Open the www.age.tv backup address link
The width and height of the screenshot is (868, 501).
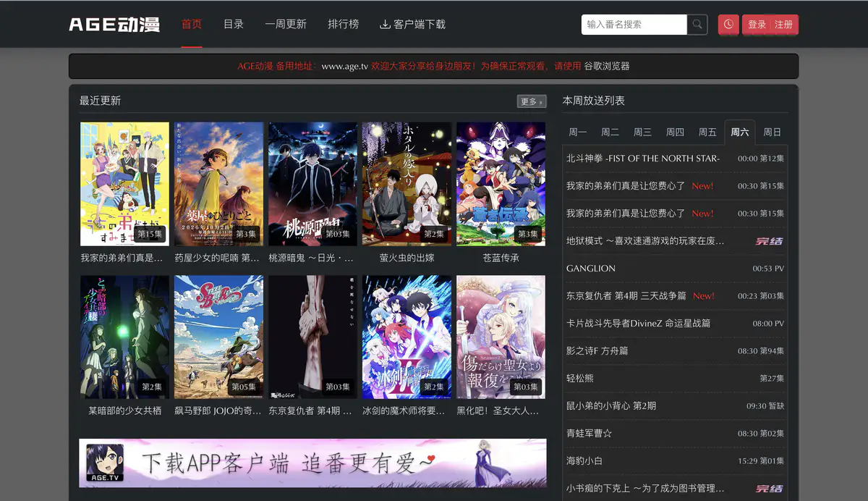(x=345, y=66)
